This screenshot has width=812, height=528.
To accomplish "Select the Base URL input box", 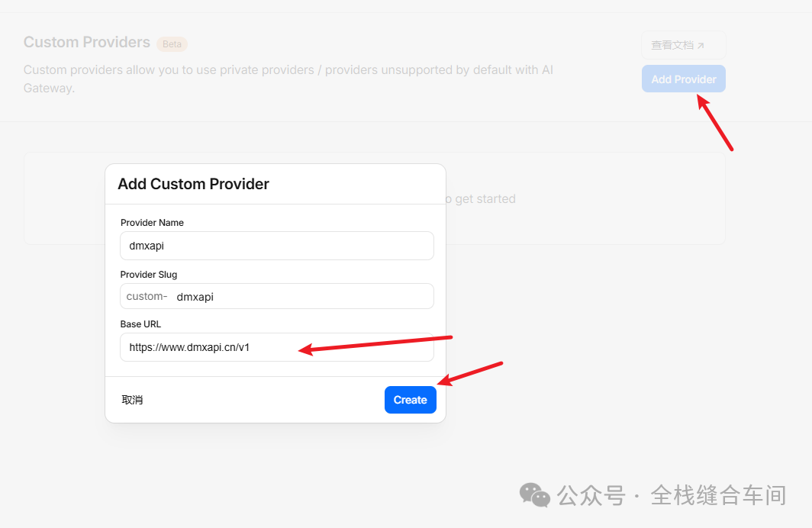I will click(x=277, y=347).
